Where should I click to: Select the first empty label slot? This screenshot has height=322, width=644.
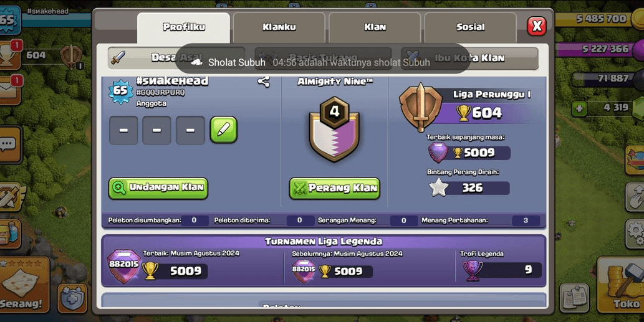tap(123, 130)
